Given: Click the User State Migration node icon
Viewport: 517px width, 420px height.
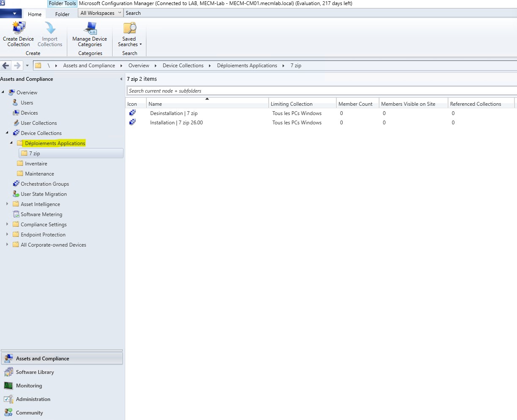Looking at the screenshot, I should (16, 194).
